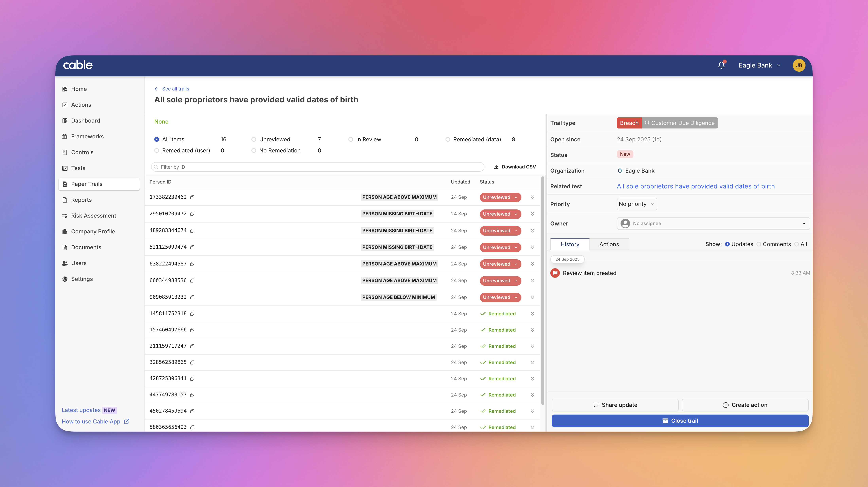The image size is (868, 487).
Task: Open Unreviewed status dropdown for 638222494587
Action: point(500,264)
